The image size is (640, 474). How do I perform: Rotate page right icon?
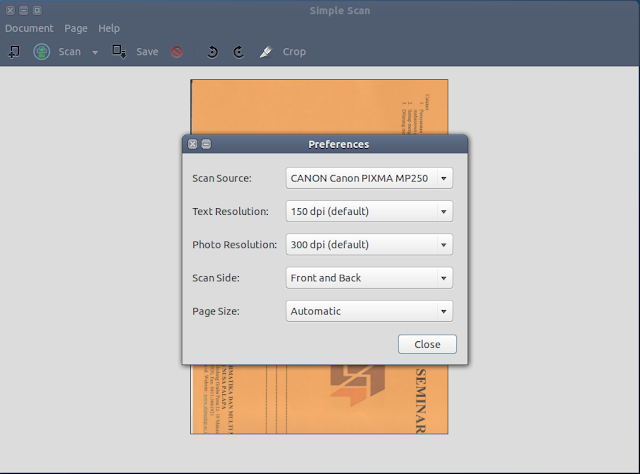239,52
